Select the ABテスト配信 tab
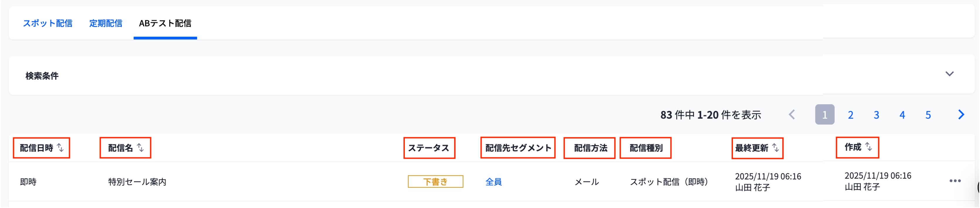 click(165, 23)
